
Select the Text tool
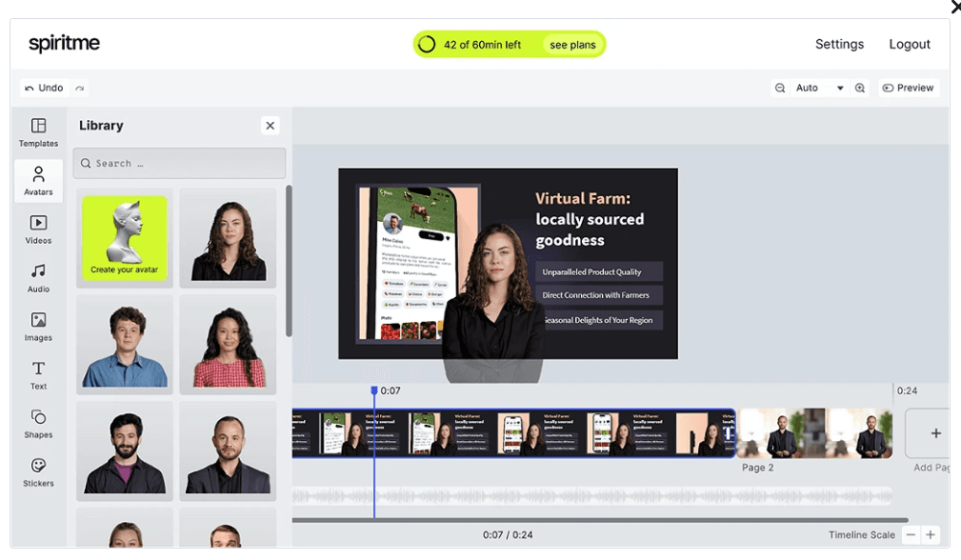[x=38, y=375]
